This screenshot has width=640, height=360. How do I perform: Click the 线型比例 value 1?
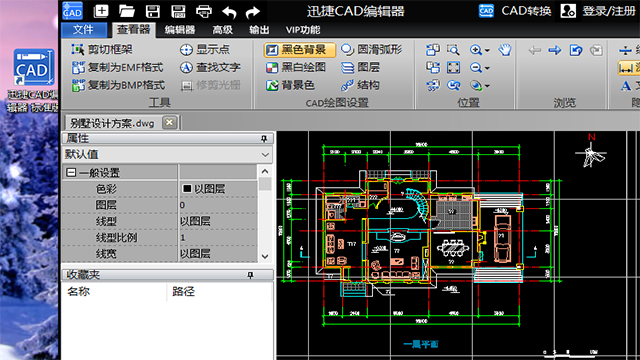[218, 238]
